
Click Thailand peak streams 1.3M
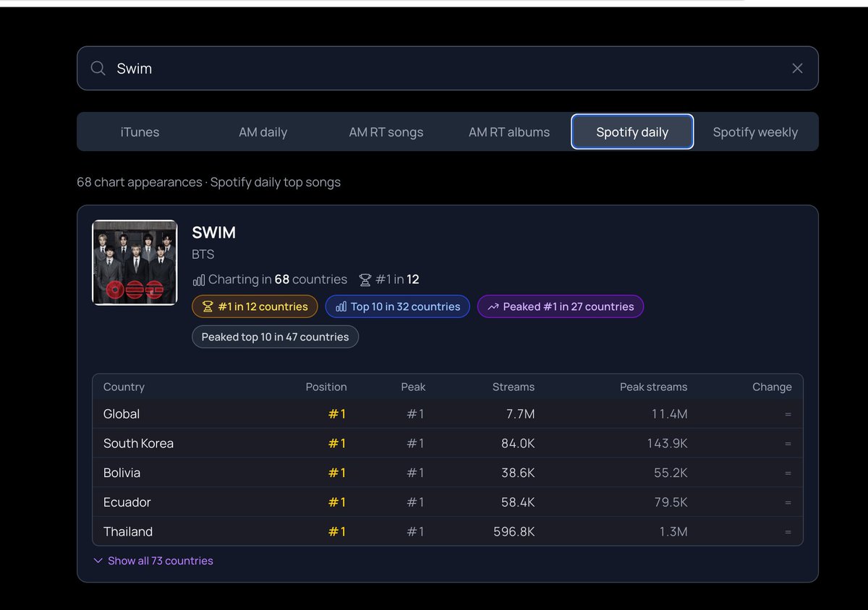click(673, 532)
